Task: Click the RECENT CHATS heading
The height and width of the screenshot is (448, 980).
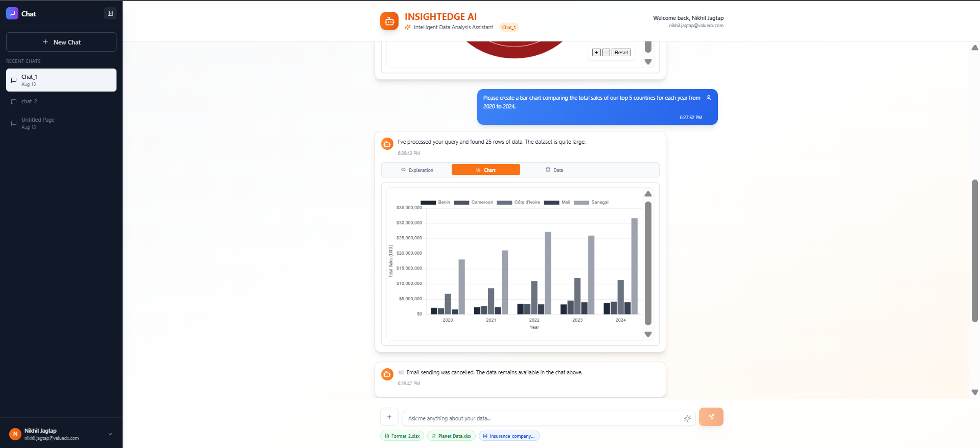Action: [x=24, y=61]
